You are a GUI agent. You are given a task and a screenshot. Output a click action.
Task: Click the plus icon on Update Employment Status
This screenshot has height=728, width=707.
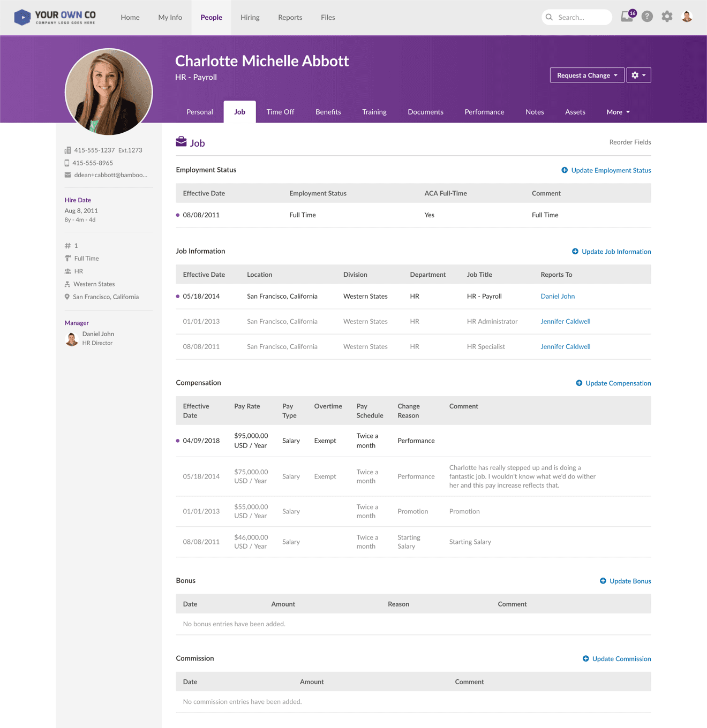pyautogui.click(x=565, y=170)
